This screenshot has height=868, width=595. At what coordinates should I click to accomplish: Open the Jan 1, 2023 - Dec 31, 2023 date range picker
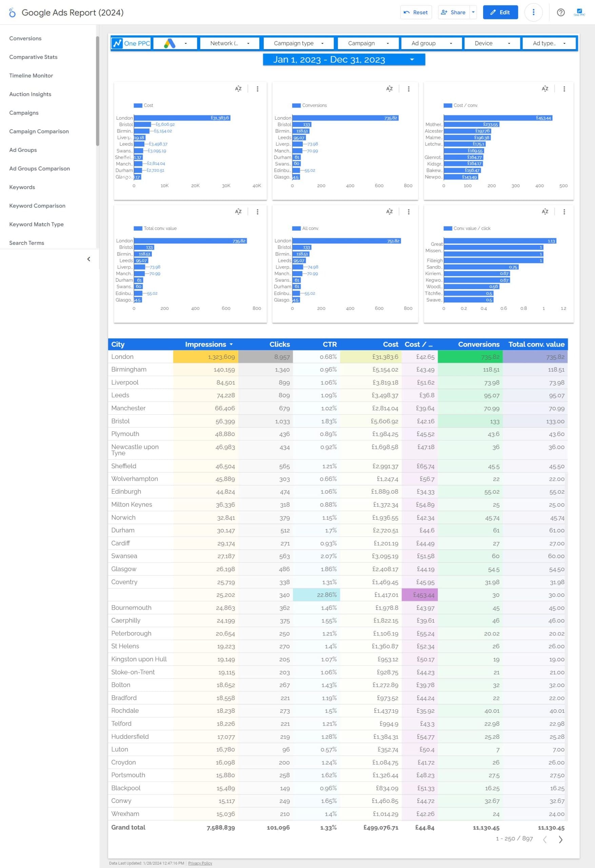(344, 60)
